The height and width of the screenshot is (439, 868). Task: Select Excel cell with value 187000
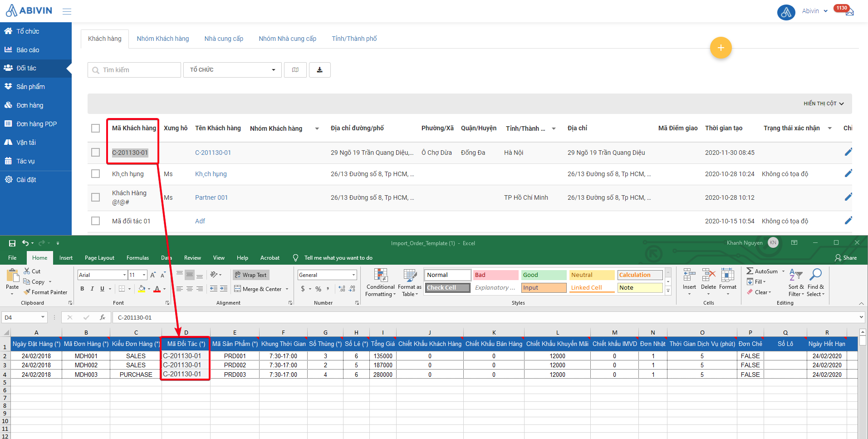[383, 365]
